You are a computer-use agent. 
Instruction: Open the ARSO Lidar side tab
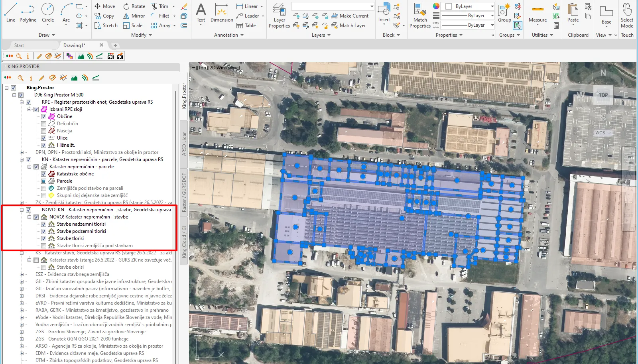pos(184,144)
